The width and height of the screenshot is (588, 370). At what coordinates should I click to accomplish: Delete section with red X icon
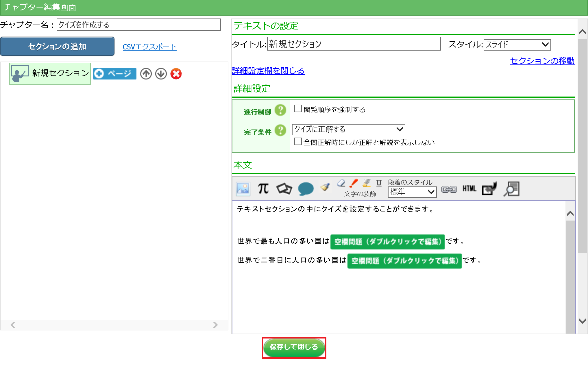(x=176, y=74)
